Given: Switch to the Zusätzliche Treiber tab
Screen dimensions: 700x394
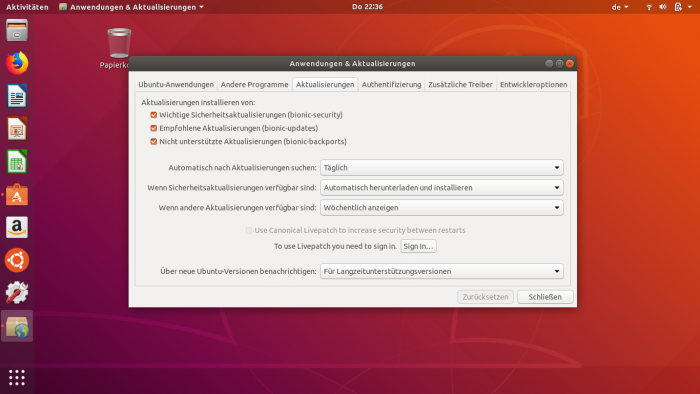Looking at the screenshot, I should [x=460, y=84].
